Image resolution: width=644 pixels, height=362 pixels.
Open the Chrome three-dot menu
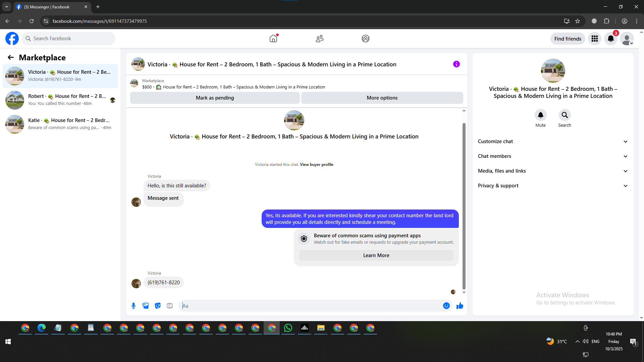click(x=637, y=21)
